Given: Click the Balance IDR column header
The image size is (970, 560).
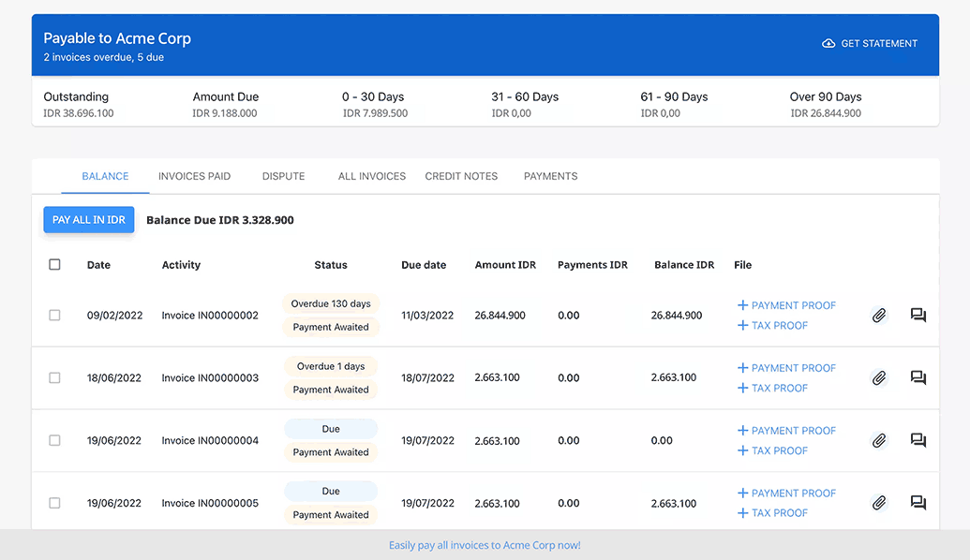Looking at the screenshot, I should pos(684,264).
